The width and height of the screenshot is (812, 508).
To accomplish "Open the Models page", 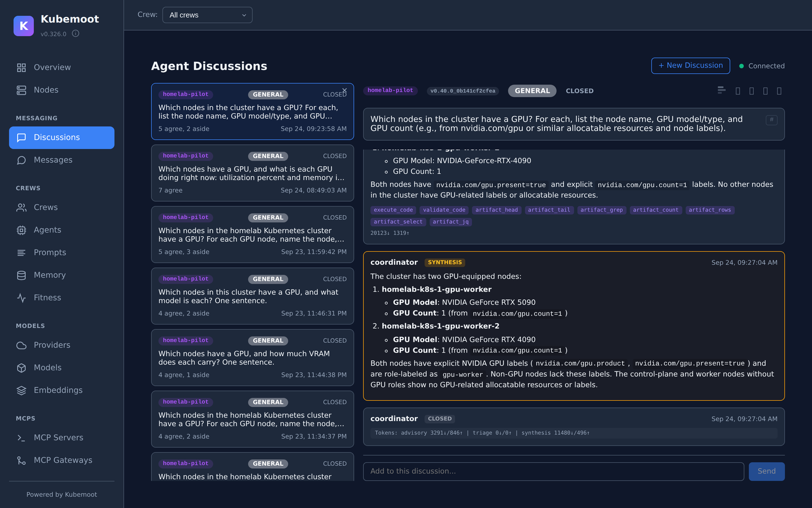I will pyautogui.click(x=61, y=368).
